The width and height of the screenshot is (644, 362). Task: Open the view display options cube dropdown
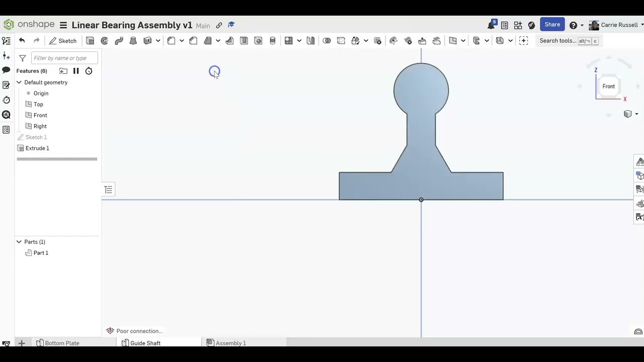(x=630, y=114)
